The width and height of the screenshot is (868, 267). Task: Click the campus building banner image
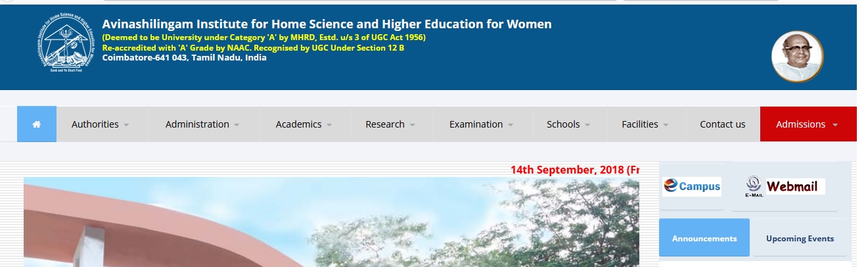(x=331, y=222)
